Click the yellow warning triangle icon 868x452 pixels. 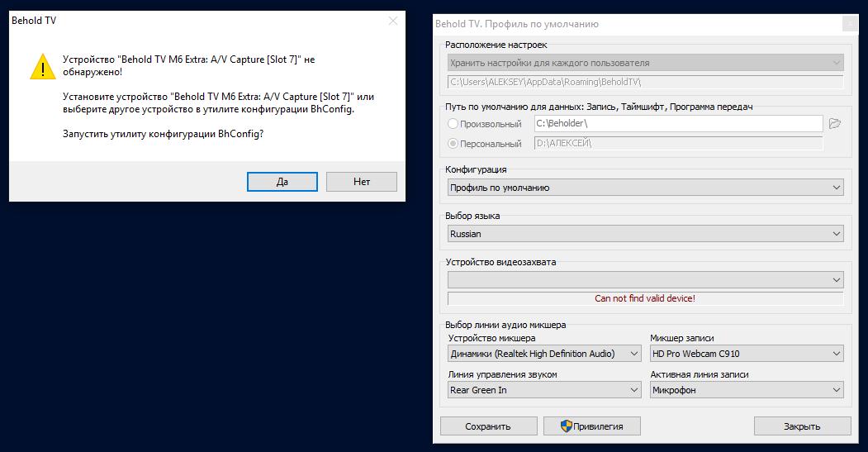tap(42, 66)
